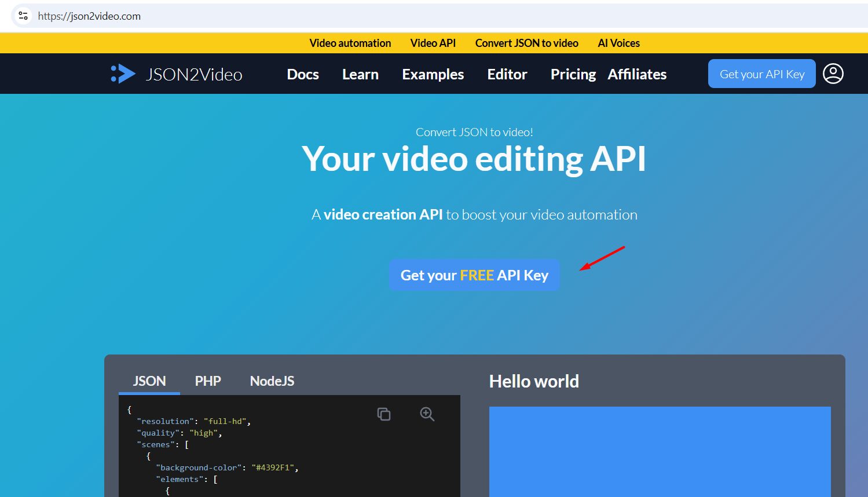Open the 'AI Voices' link

[x=619, y=43]
